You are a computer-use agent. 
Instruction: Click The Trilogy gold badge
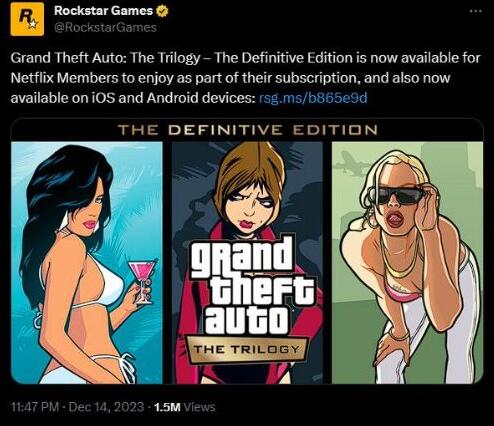246,349
